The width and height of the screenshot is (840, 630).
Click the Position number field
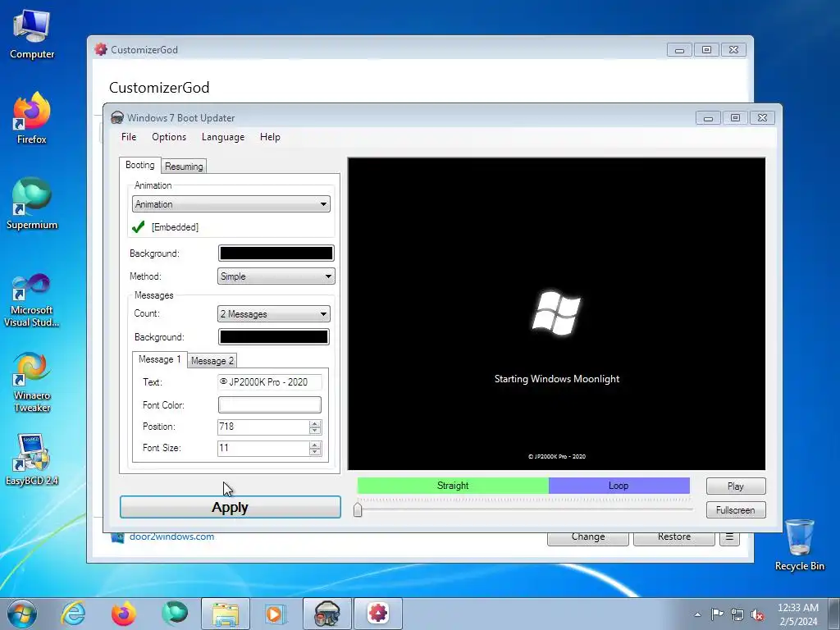click(263, 427)
